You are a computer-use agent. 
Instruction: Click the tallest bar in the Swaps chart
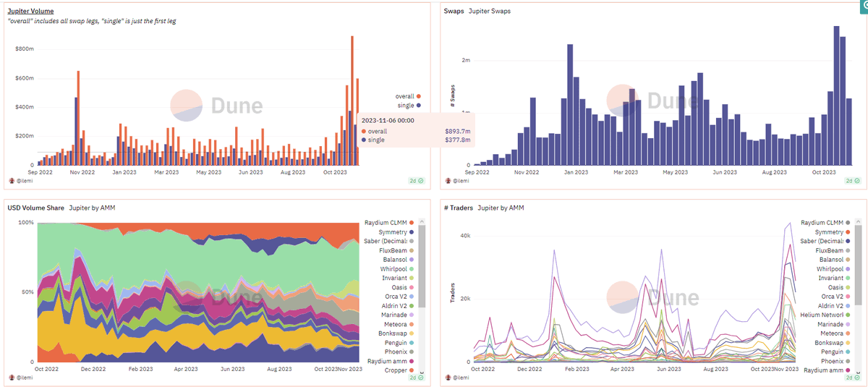836,95
